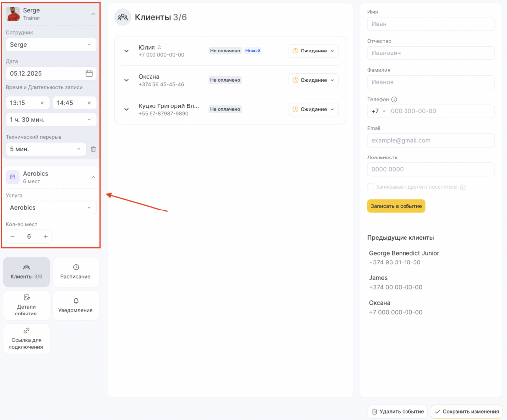Viewport: 507px width, 420px height.
Task: Click the Email input field
Action: (x=431, y=140)
